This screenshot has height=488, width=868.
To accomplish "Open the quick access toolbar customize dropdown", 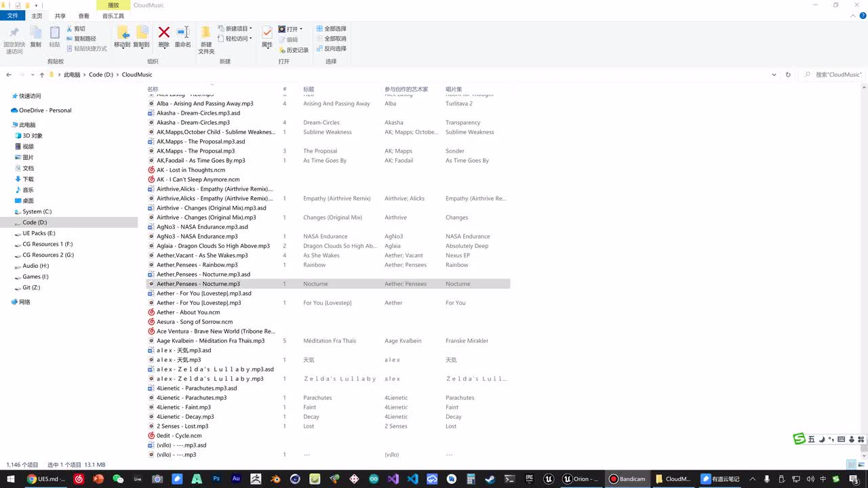I will click(x=36, y=5).
